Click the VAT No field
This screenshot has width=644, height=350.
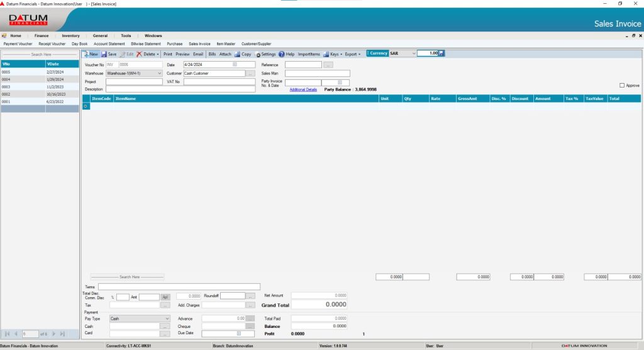(x=219, y=81)
